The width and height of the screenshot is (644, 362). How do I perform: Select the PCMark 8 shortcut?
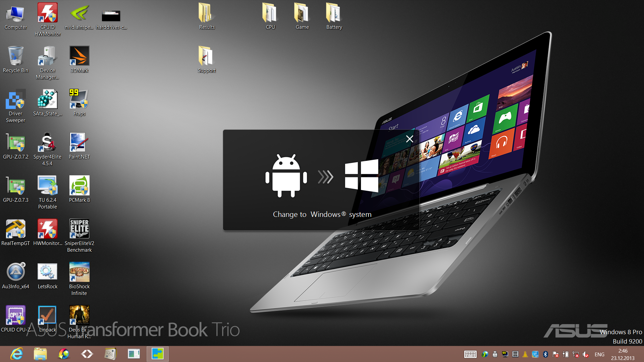tap(79, 190)
